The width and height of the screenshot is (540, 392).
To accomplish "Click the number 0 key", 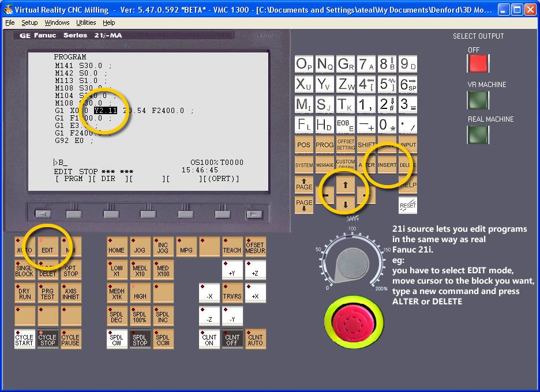I will (x=387, y=125).
